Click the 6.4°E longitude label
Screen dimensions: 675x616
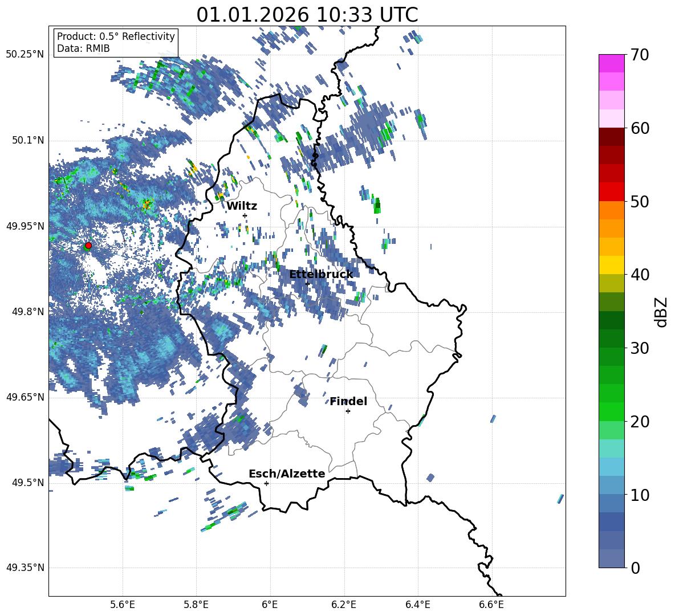pos(417,605)
